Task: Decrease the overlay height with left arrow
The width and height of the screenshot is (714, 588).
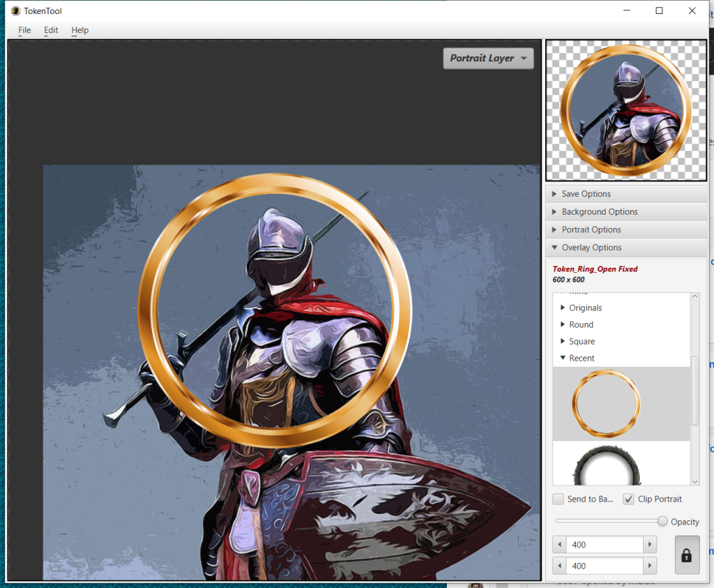Action: pyautogui.click(x=560, y=566)
